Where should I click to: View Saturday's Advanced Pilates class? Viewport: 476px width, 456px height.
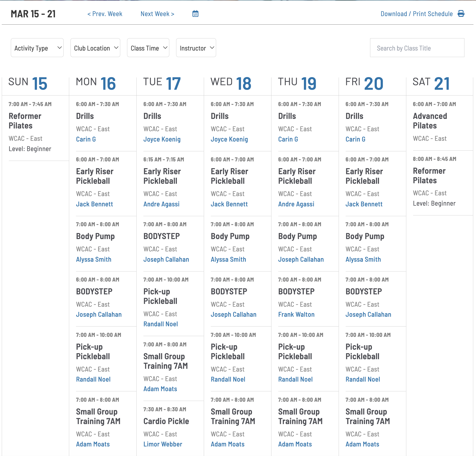pos(430,121)
